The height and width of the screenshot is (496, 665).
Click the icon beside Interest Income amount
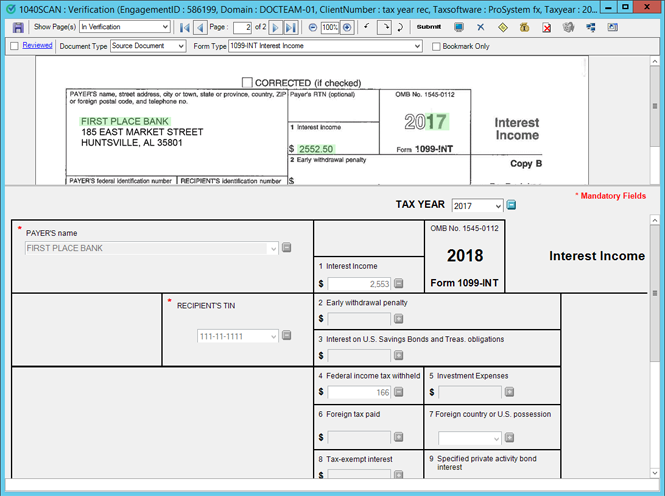(x=399, y=283)
